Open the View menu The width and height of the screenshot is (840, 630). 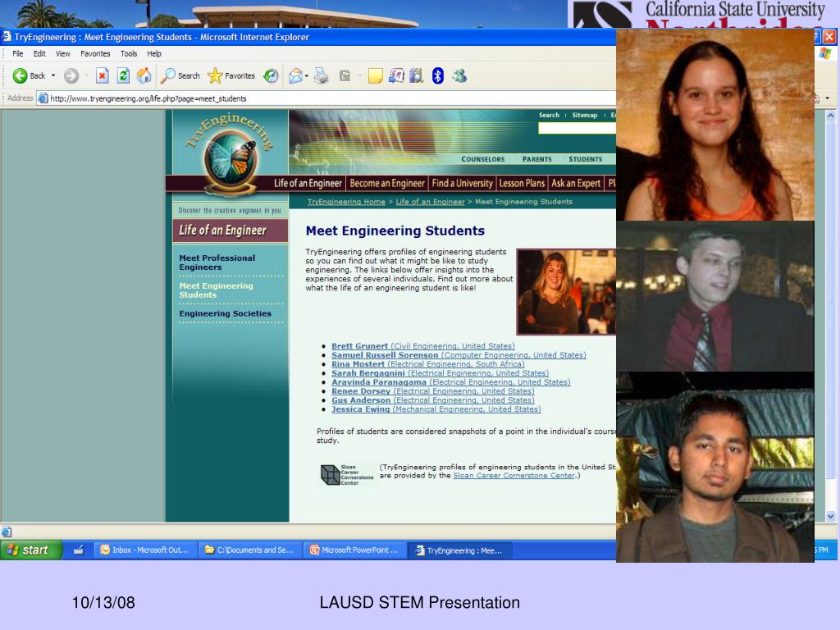[62, 53]
